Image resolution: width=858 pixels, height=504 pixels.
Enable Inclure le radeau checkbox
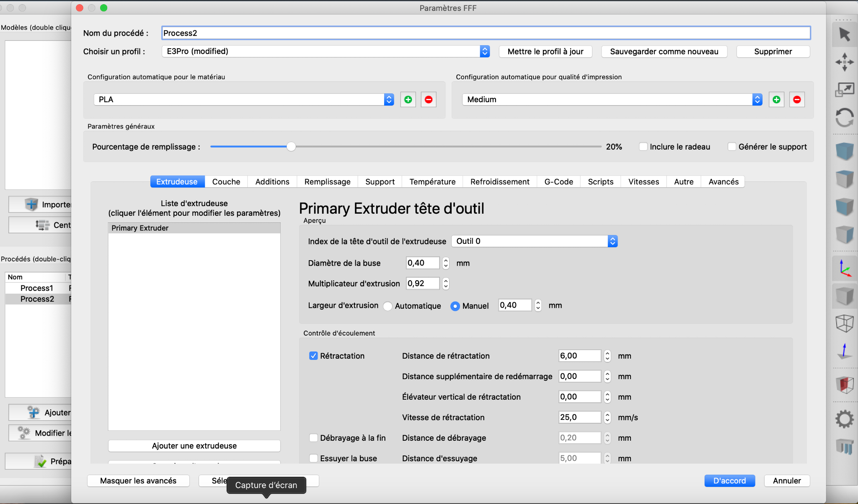[x=643, y=147]
